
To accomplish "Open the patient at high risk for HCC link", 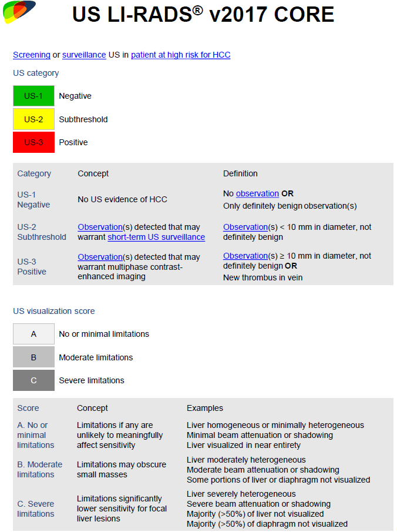I will 180,55.
